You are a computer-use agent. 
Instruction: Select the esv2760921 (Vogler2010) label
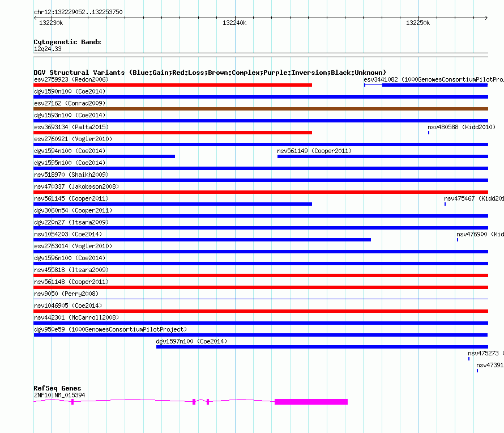click(x=73, y=139)
